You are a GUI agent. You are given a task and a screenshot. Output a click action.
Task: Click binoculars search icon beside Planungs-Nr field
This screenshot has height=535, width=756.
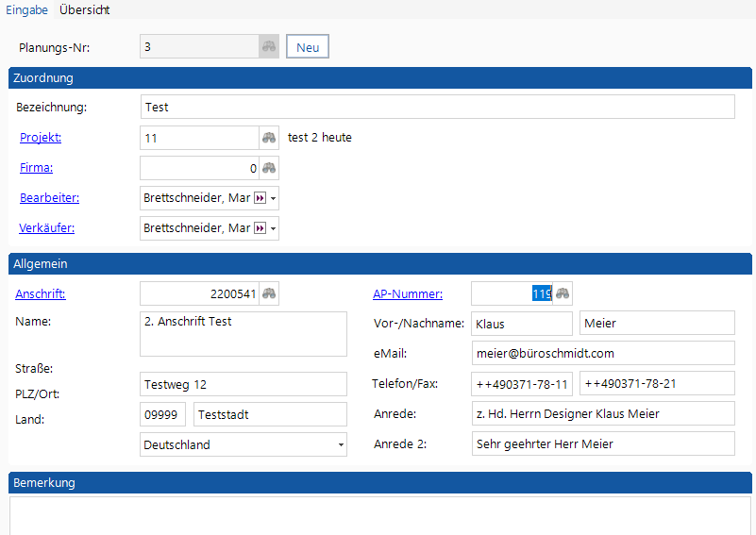(269, 47)
